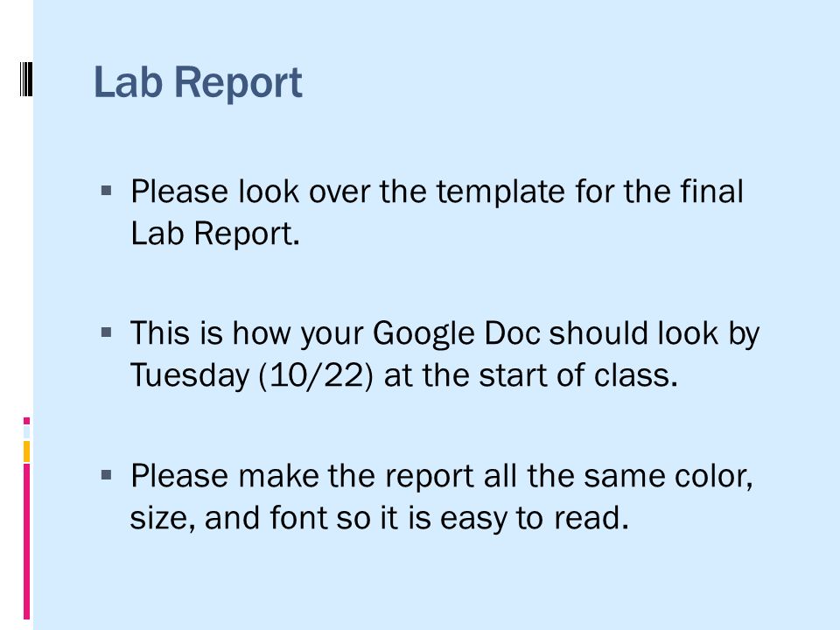The width and height of the screenshot is (840, 630).
Task: Click the small pink square accent
Action: click(26, 421)
